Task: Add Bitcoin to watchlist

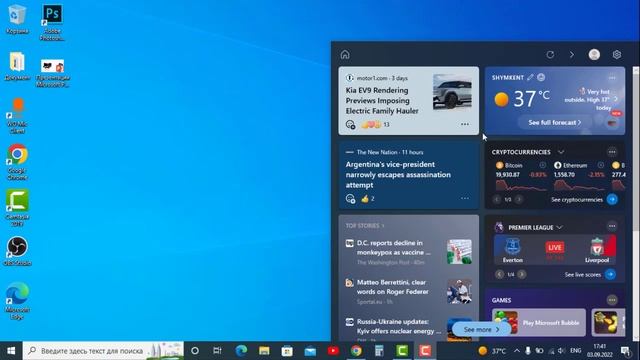Action: tap(542, 165)
